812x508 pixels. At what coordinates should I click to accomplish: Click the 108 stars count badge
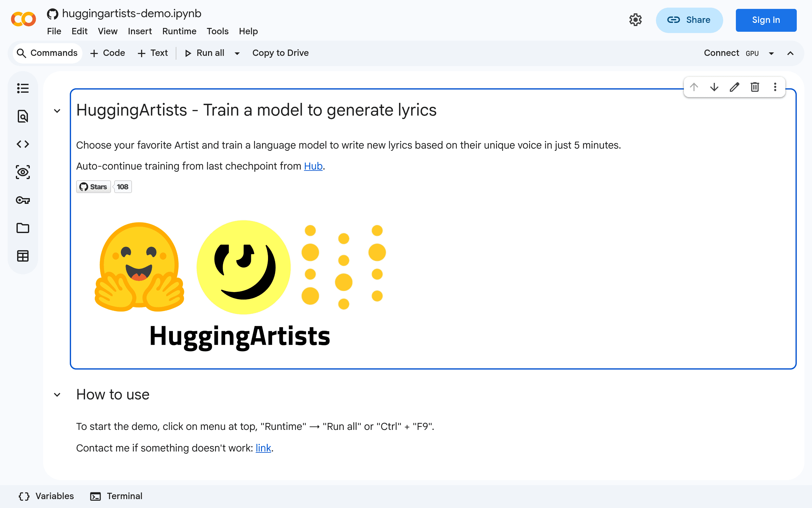coord(123,187)
